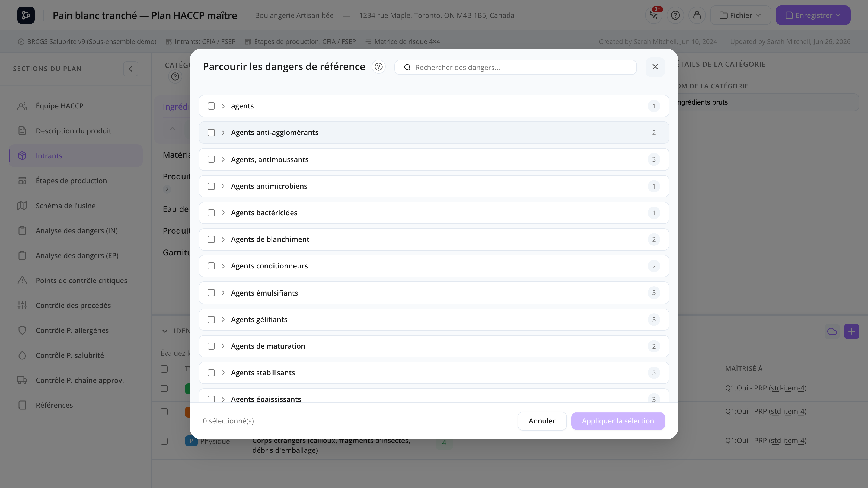
Task: Open the user profile icon
Action: (x=697, y=15)
